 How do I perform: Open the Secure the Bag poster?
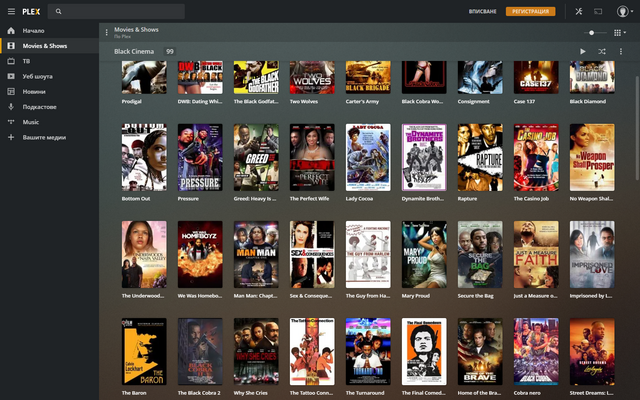coord(480,254)
